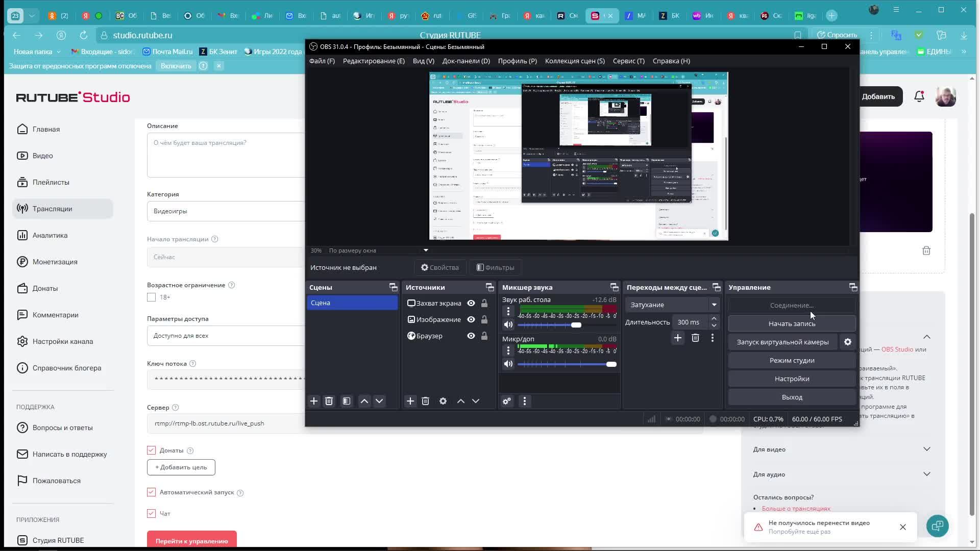
Task: Delete selected scene with trash icon
Action: [x=329, y=402]
